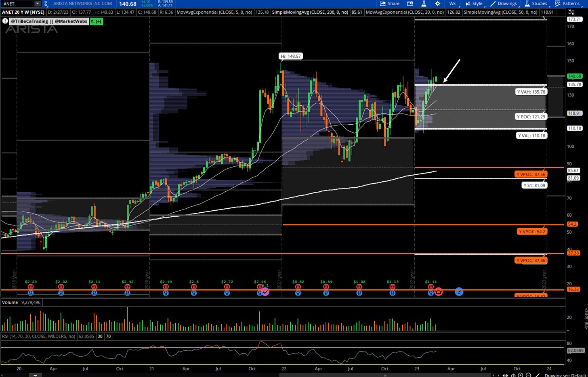Click earnings phone icon labeled $2.42
The image size is (588, 377).
point(128,287)
